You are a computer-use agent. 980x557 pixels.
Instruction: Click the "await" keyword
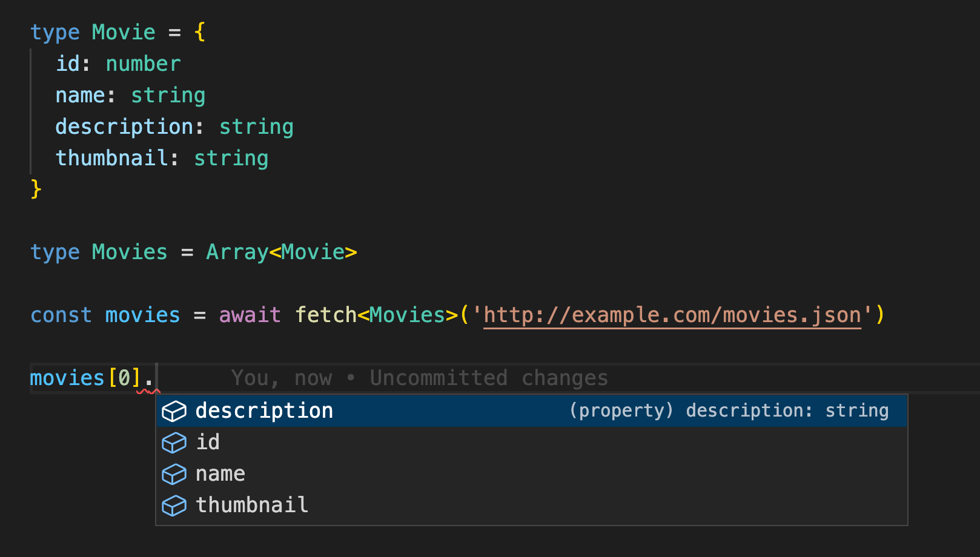[x=250, y=315]
